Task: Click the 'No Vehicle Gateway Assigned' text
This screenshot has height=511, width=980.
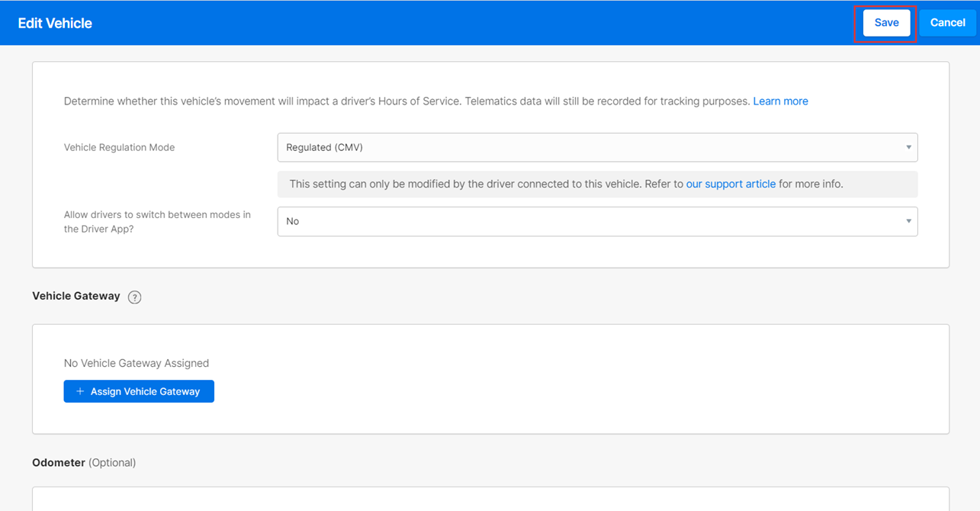Action: coord(137,363)
